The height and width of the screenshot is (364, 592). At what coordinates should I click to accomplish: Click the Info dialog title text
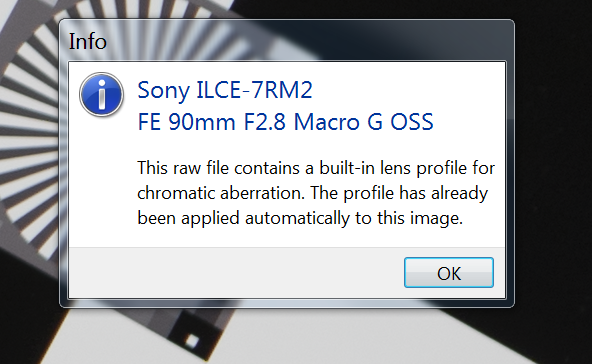[x=88, y=41]
